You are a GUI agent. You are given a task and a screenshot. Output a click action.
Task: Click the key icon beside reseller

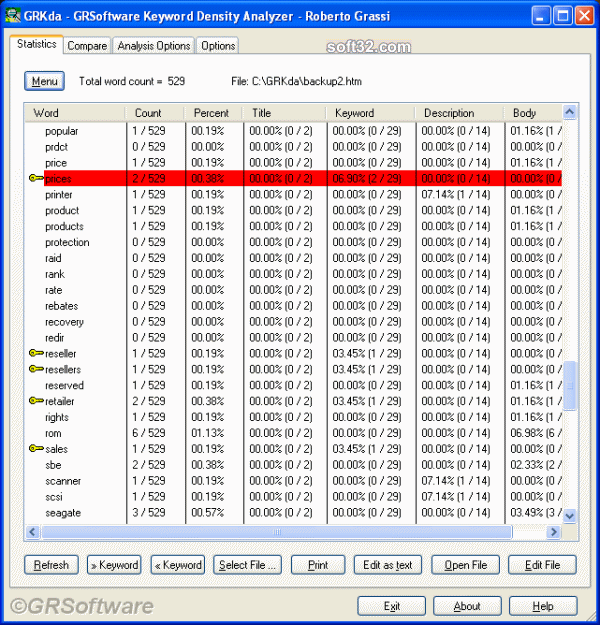pos(36,353)
